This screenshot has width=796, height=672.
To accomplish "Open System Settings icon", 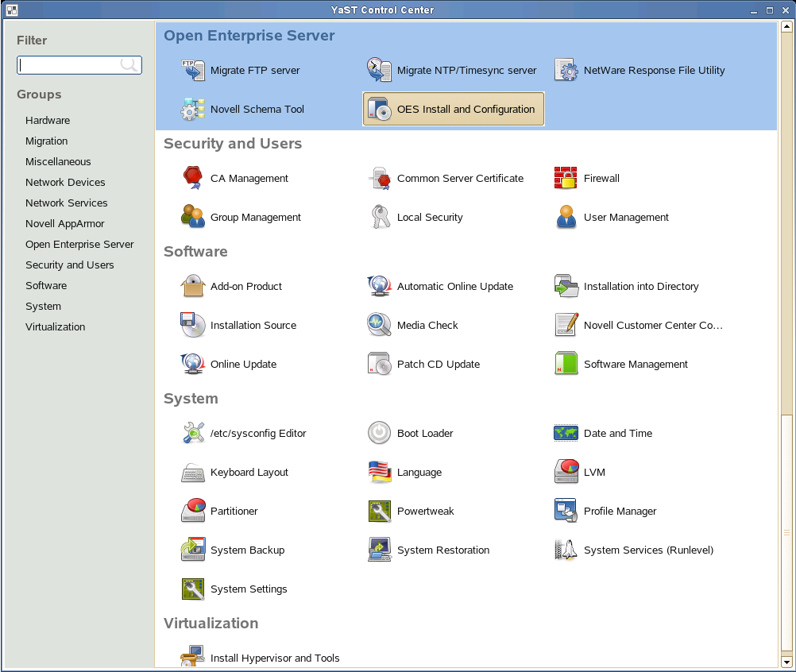I will (x=193, y=589).
